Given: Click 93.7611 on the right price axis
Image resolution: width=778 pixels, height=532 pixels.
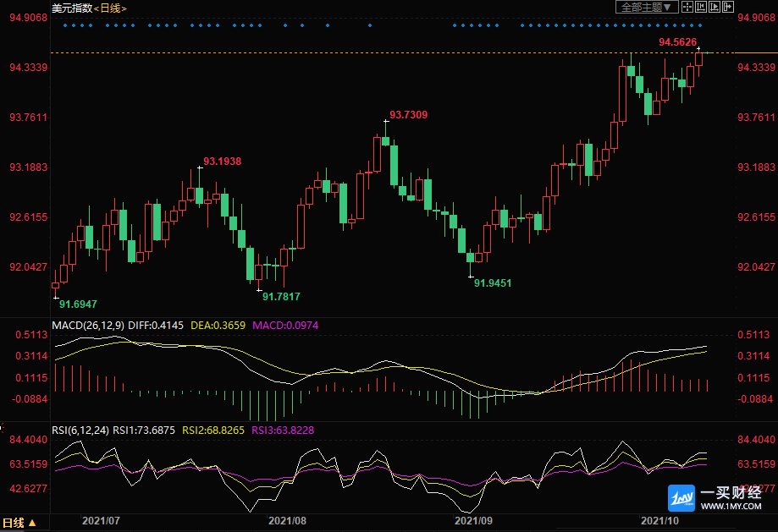Looking at the screenshot, I should 756,117.
